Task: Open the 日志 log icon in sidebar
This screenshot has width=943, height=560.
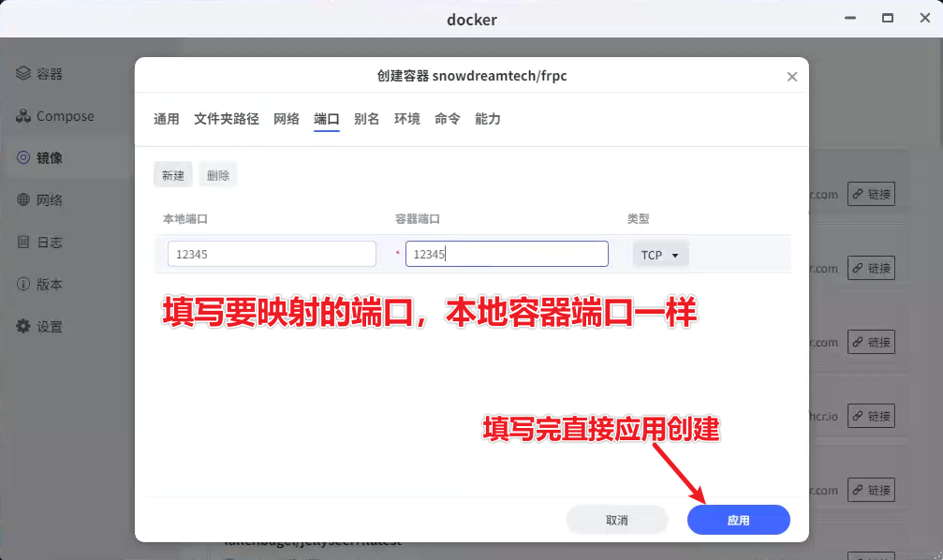Action: [x=23, y=243]
